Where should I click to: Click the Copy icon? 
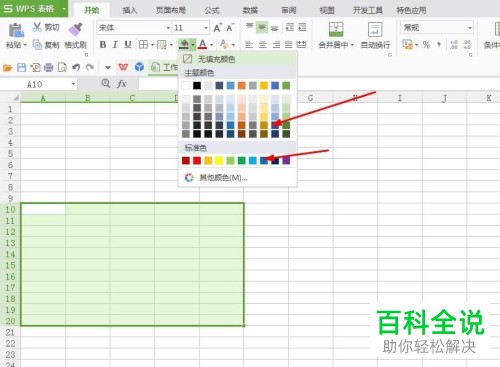(x=37, y=44)
